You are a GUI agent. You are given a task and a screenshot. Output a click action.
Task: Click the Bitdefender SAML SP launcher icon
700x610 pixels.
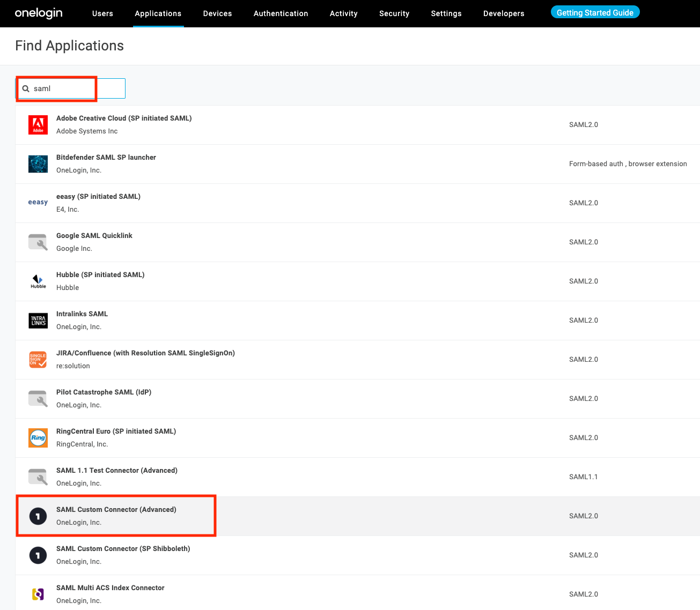38,164
